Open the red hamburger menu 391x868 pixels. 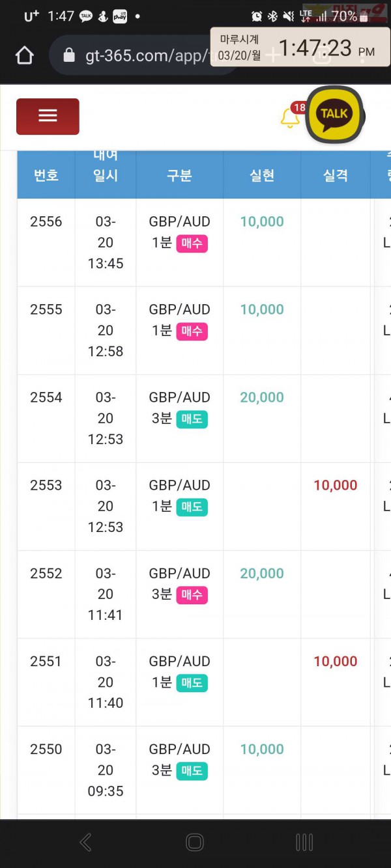pyautogui.click(x=48, y=117)
